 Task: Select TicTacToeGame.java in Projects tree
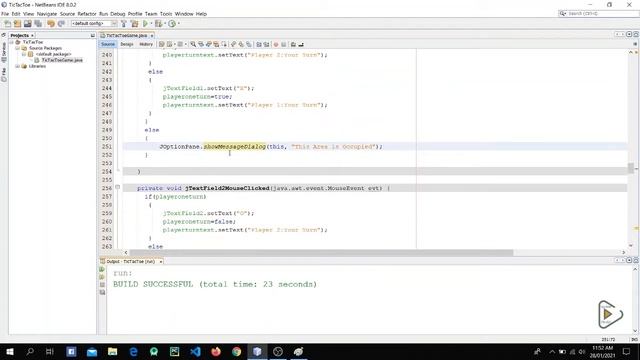[62, 60]
